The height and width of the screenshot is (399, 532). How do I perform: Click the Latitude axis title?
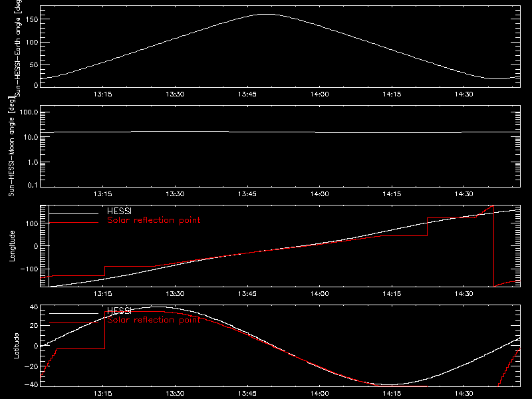pos(16,346)
